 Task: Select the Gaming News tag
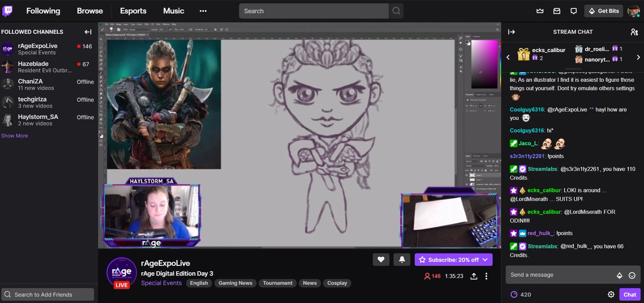(235, 283)
